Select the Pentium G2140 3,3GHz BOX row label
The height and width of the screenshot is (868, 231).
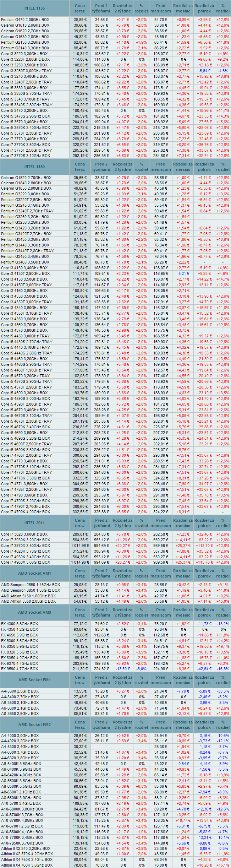pyautogui.click(x=25, y=48)
